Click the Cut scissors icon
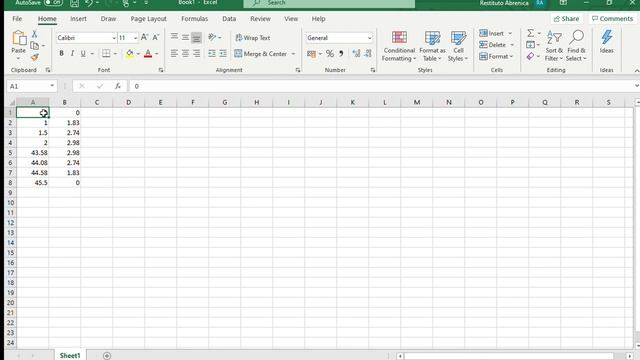 [x=34, y=34]
